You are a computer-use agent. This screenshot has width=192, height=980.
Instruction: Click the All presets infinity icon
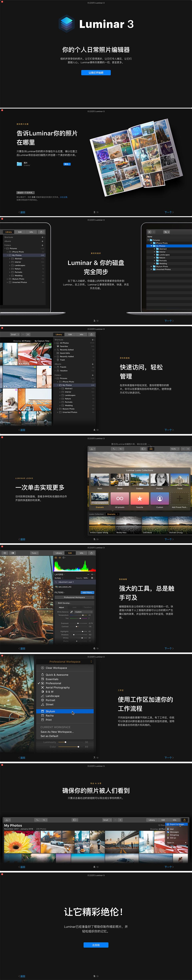click(120, 498)
